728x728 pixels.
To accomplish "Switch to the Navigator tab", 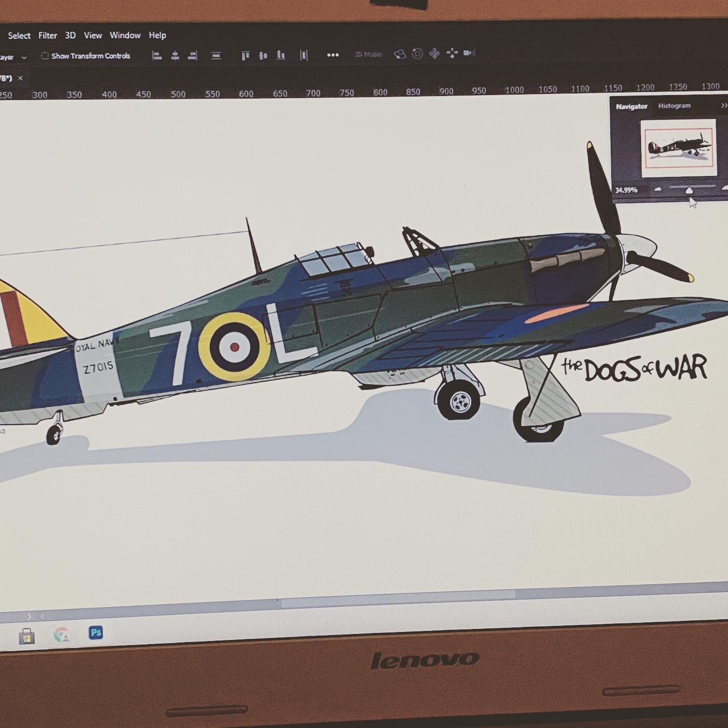I will (x=631, y=107).
